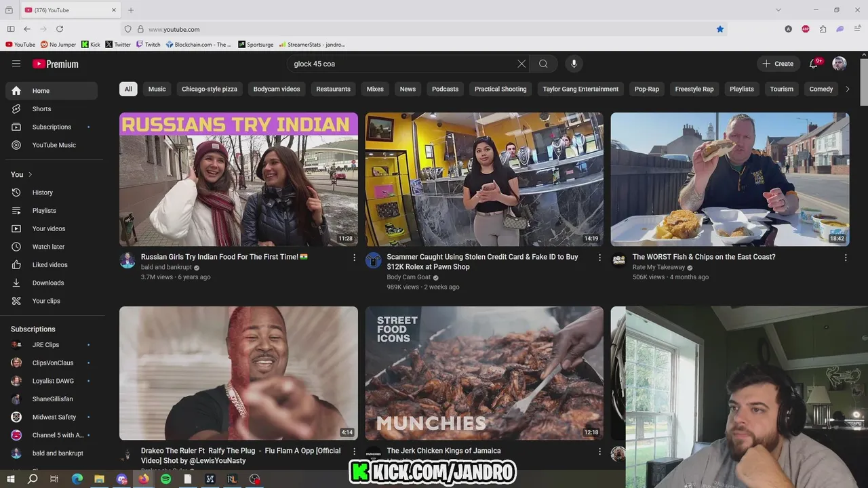Screen dimensions: 868x488
Task: Open the Midwest Safety subscription channel
Action: pos(52,417)
